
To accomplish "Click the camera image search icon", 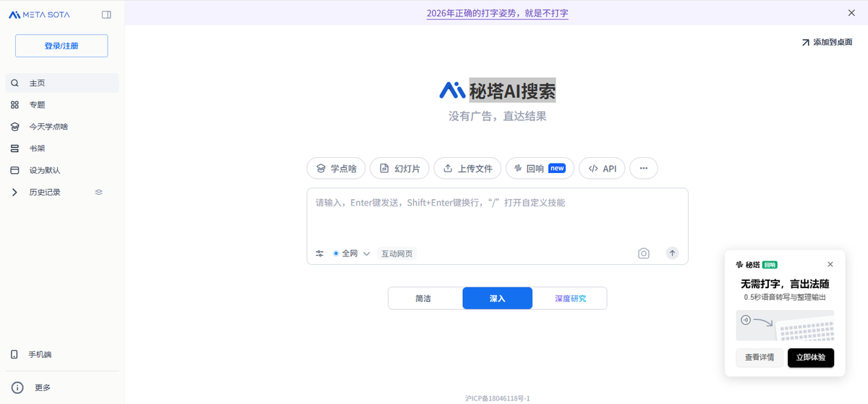I will coord(643,253).
